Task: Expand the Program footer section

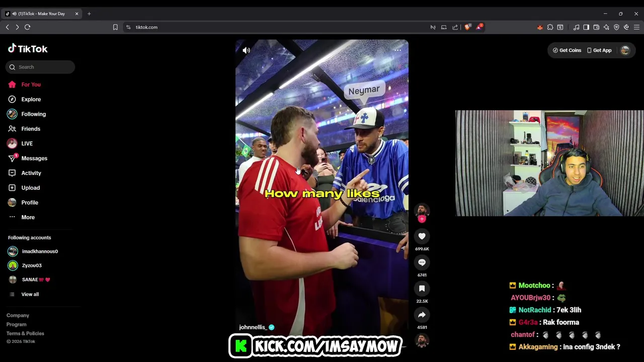Action: (16, 324)
